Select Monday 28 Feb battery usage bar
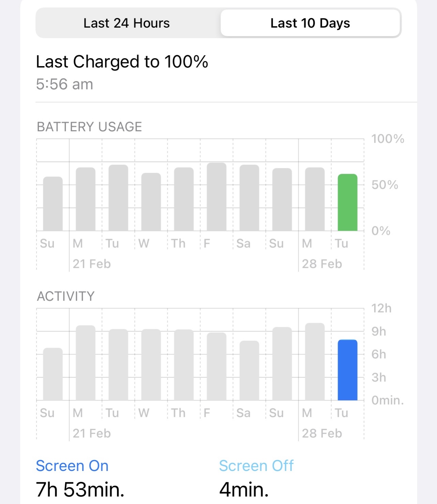 [x=315, y=199]
